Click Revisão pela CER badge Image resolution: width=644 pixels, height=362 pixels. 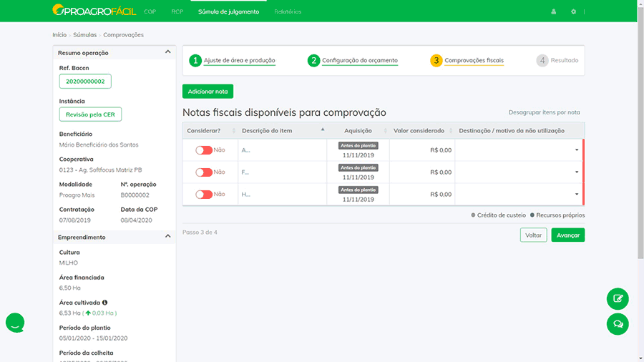coord(90,114)
